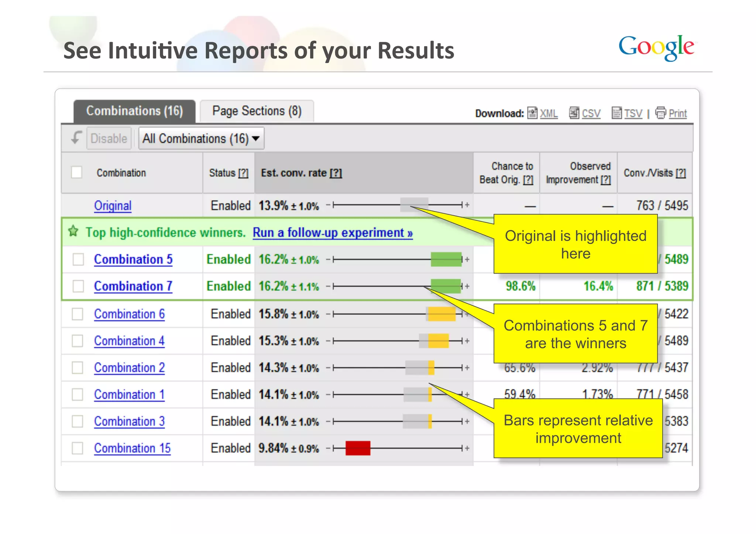Click the TSV download icon
This screenshot has height=534, width=756.
click(x=616, y=113)
